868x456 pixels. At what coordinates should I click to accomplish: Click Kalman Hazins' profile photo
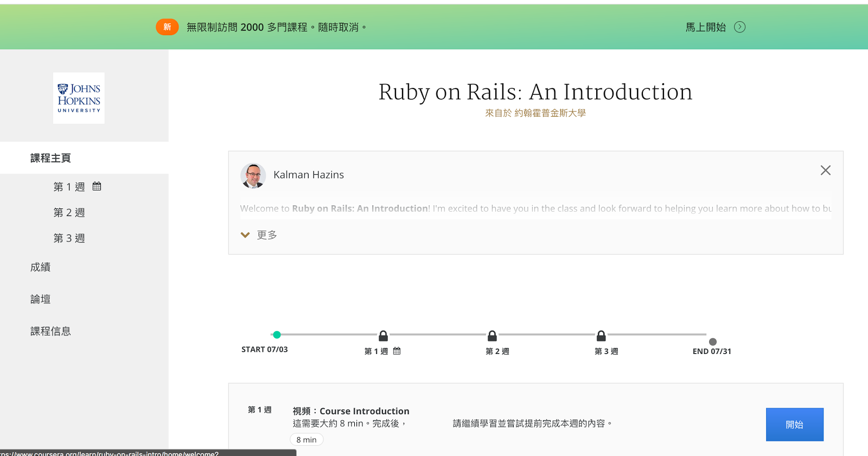click(253, 175)
